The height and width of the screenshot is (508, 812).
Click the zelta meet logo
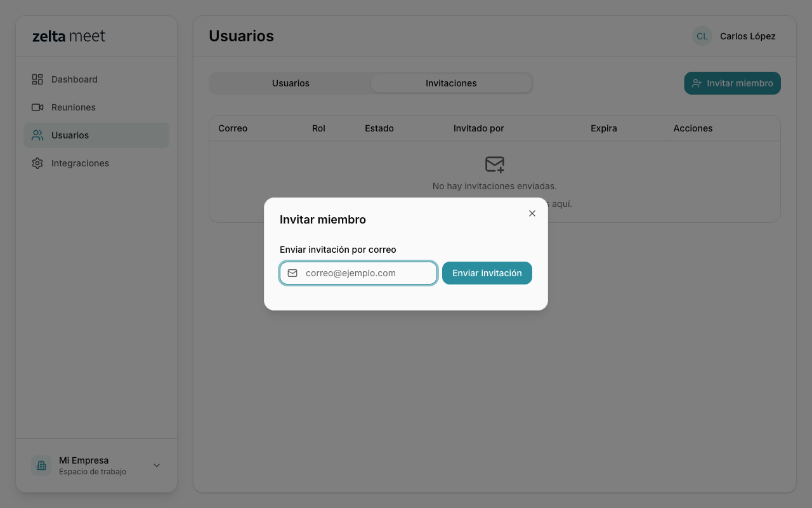(x=69, y=36)
